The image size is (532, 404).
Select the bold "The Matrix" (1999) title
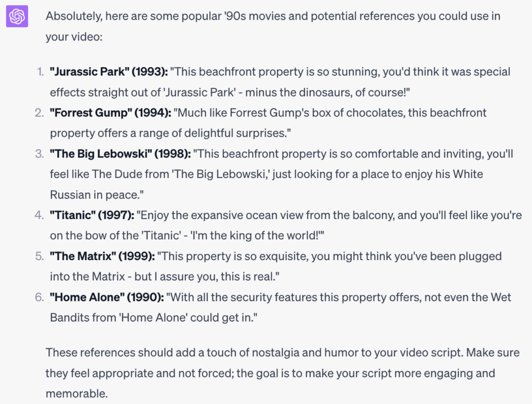point(102,256)
